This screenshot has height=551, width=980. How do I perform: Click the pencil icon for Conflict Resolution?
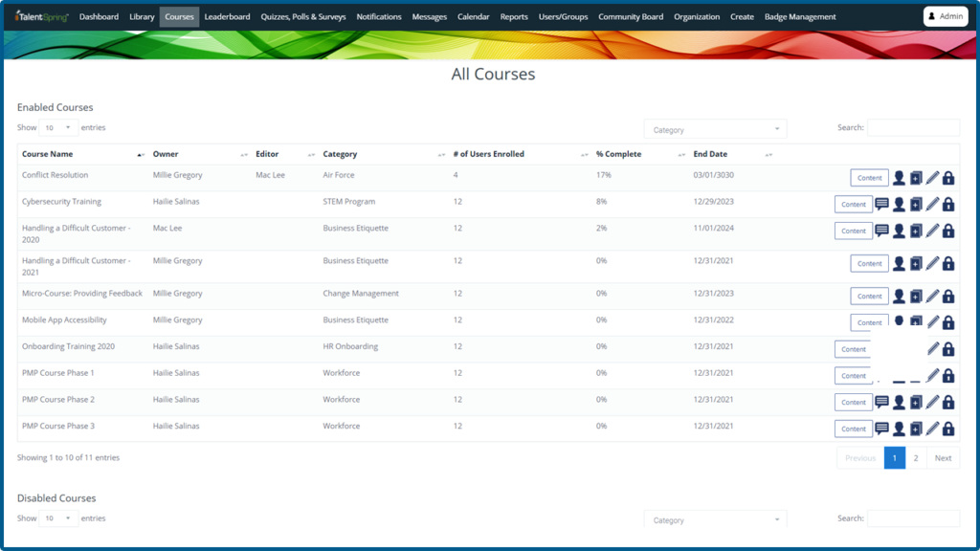[932, 178]
